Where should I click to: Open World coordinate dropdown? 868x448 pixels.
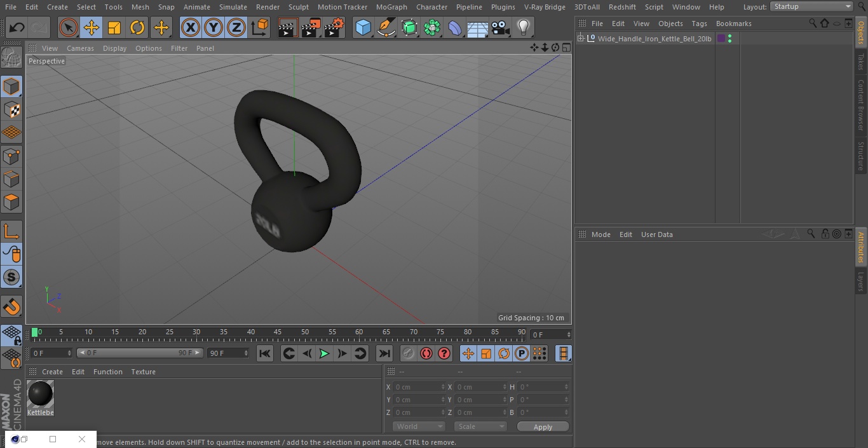[419, 426]
